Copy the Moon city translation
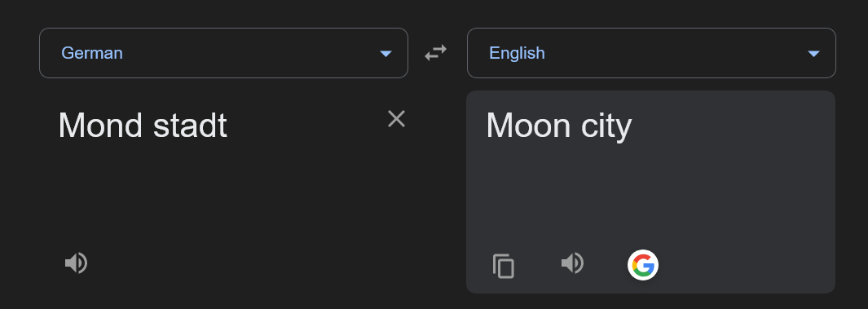The image size is (868, 309). (503, 266)
